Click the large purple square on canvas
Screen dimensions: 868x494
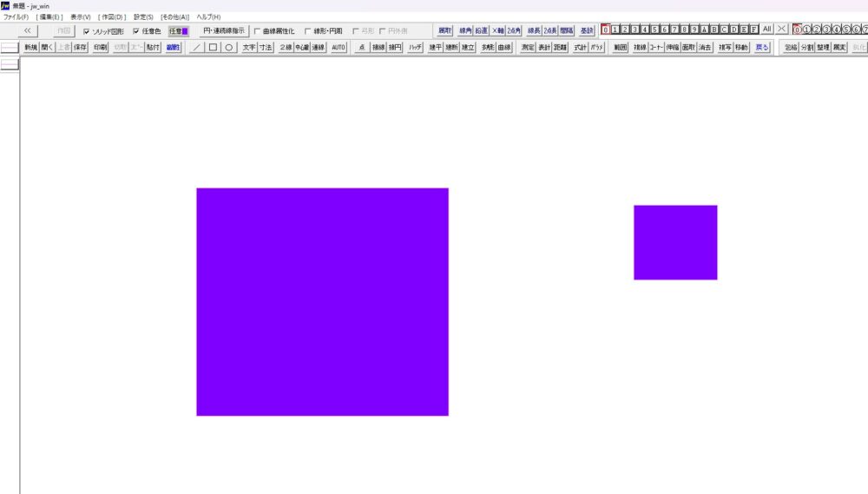pyautogui.click(x=322, y=301)
